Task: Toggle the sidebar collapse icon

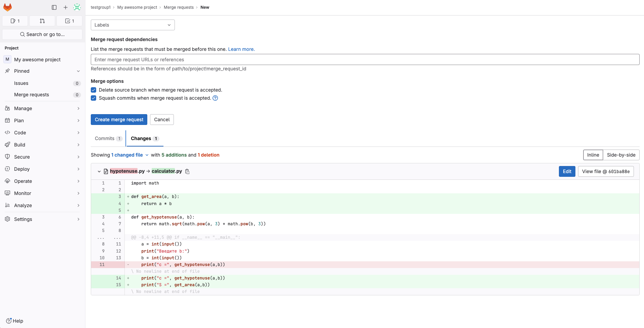Action: pyautogui.click(x=54, y=7)
